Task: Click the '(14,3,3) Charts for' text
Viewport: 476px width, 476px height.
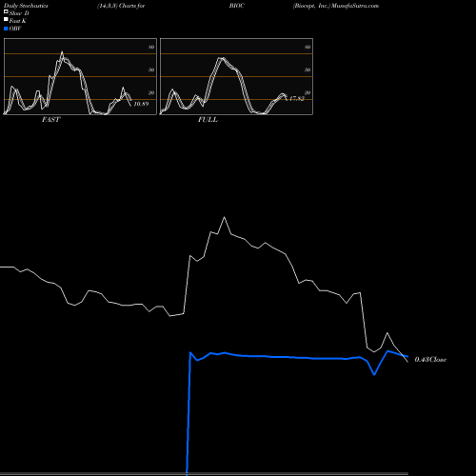Action: [x=121, y=6]
